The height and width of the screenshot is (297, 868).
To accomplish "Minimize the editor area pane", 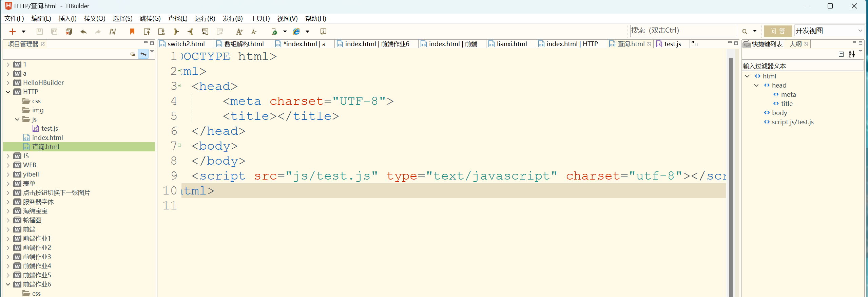I will (x=730, y=43).
